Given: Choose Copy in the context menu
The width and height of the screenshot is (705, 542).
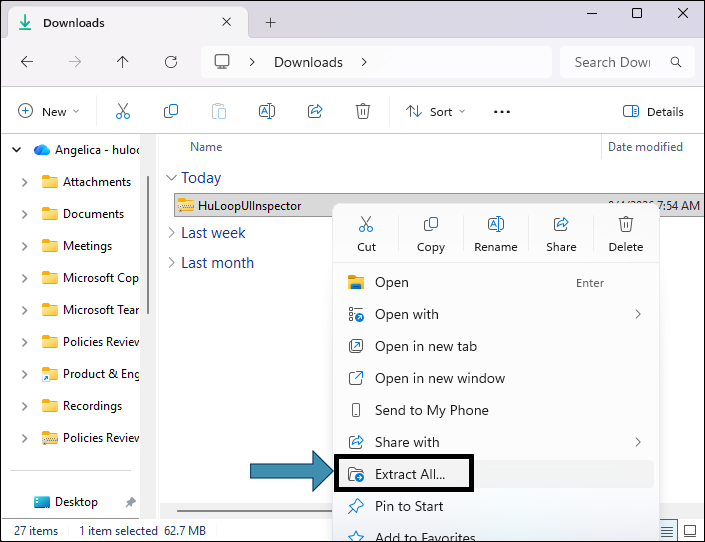Looking at the screenshot, I should 431,234.
